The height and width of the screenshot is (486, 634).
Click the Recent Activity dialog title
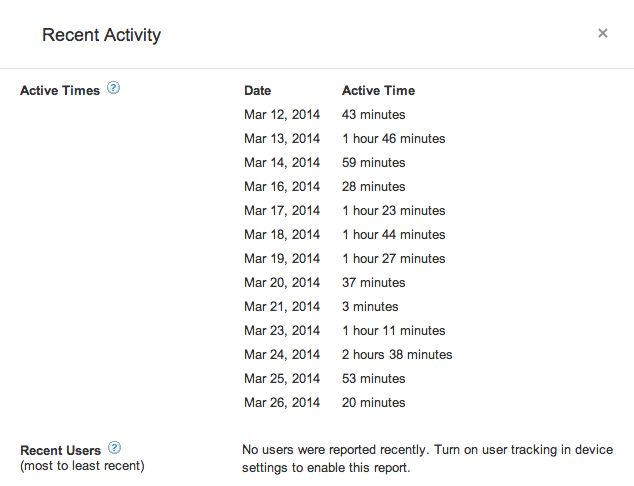[101, 35]
